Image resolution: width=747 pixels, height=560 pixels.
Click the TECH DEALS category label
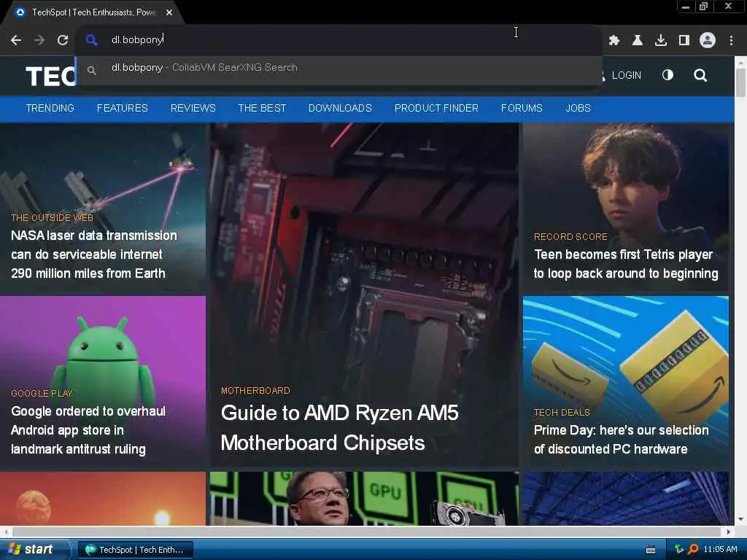[x=562, y=413]
